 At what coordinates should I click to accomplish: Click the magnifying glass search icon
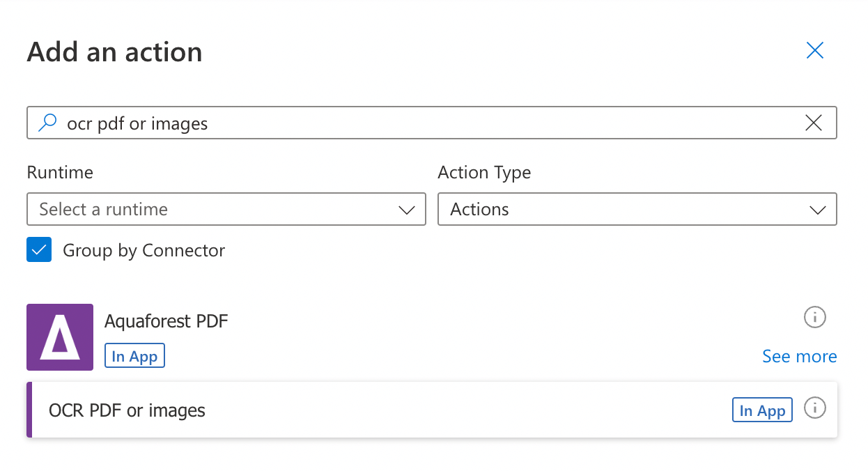pyautogui.click(x=46, y=123)
